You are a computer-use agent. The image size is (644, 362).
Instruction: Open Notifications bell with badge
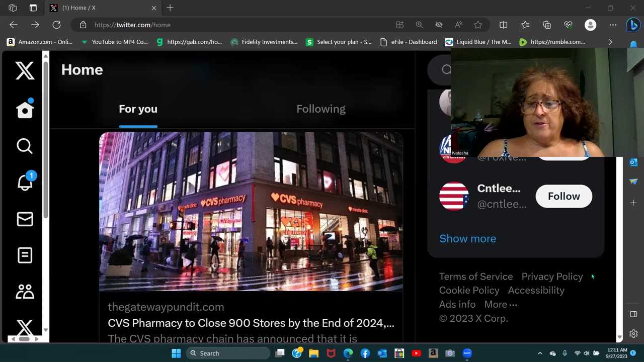25,181
